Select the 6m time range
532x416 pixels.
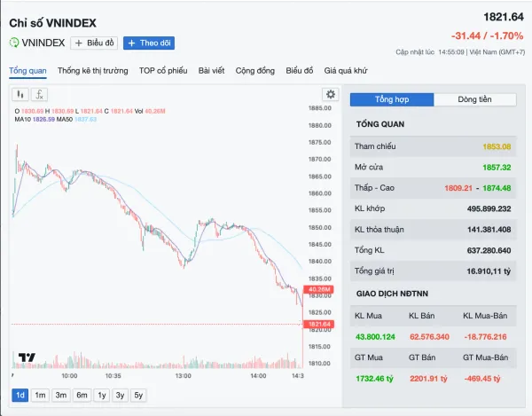[82, 395]
